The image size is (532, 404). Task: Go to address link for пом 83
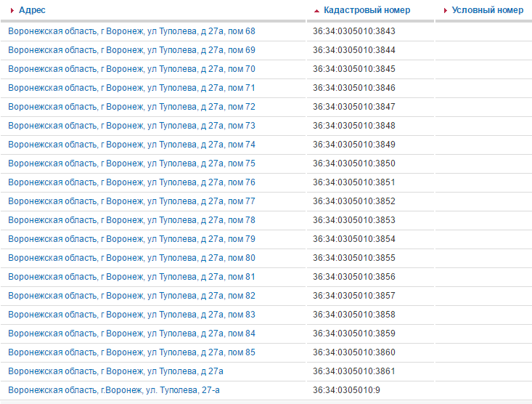(x=131, y=315)
